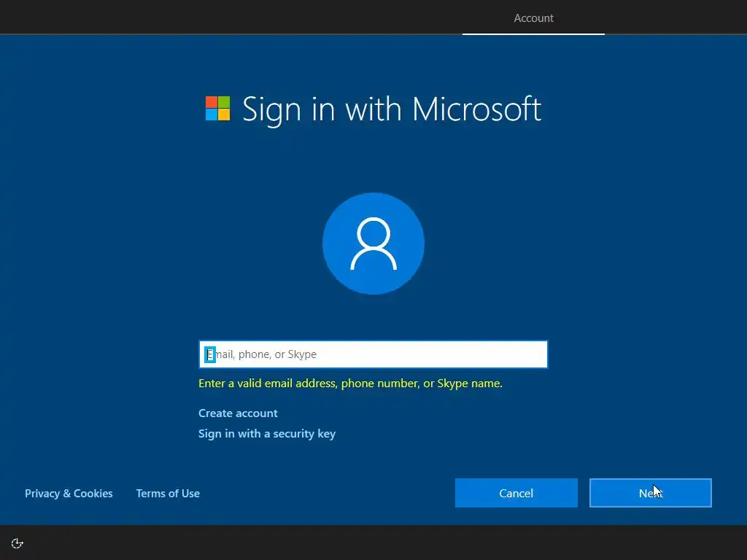Click the Sign in with Microsoft heading
747x560 pixels.
click(392, 109)
